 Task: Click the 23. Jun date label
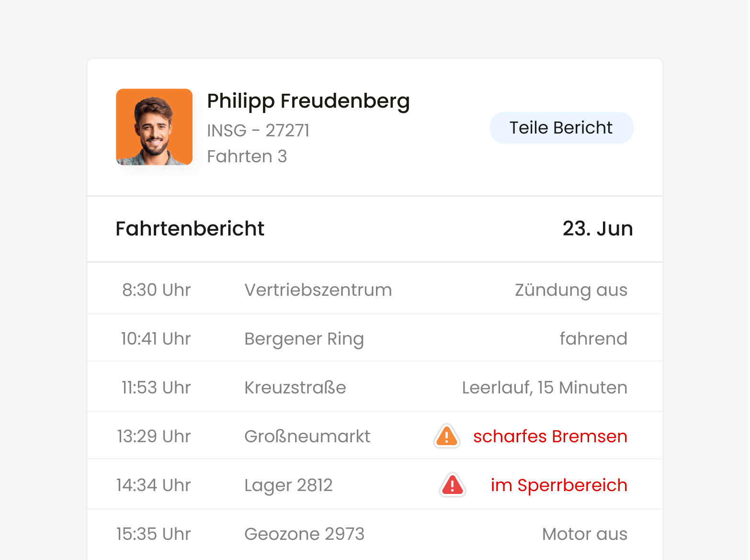point(598,229)
